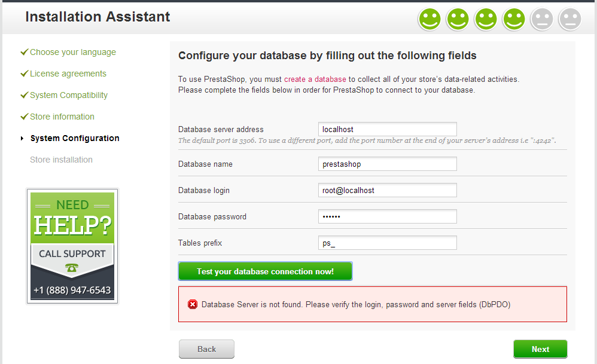Return to the Store information step
The height and width of the screenshot is (364, 597).
(62, 117)
